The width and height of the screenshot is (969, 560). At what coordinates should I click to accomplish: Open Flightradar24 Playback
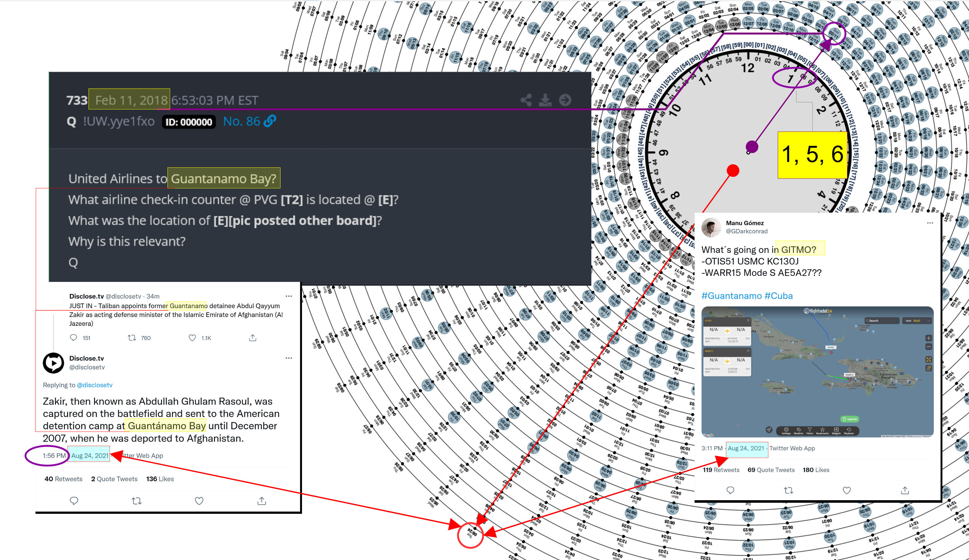click(849, 431)
